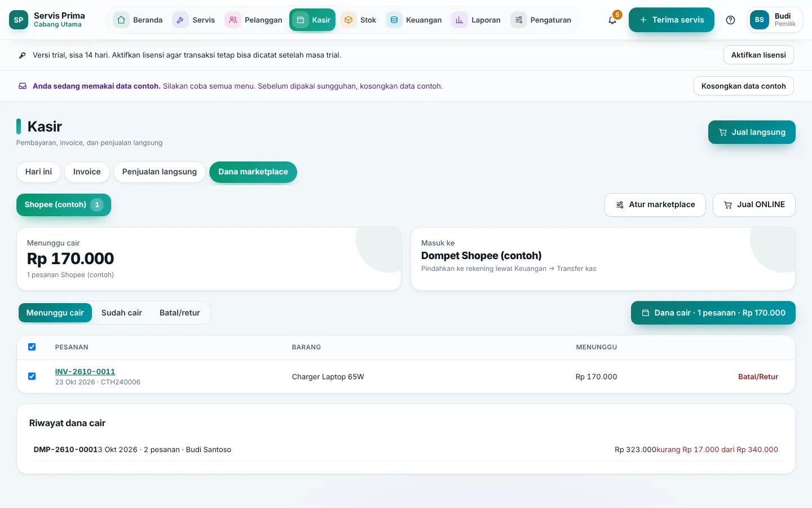Open the Penjualan langsung tab
Viewport: 812px width, 508px height.
click(160, 172)
